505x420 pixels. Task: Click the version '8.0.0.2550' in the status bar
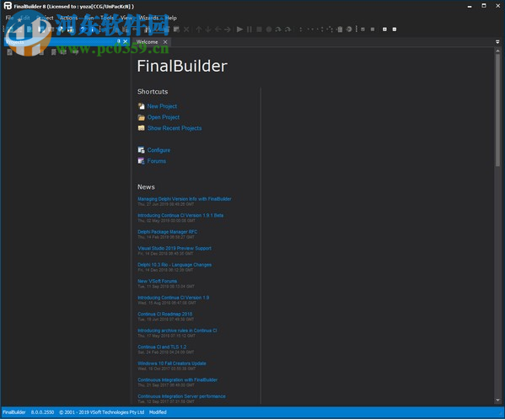[x=42, y=412]
